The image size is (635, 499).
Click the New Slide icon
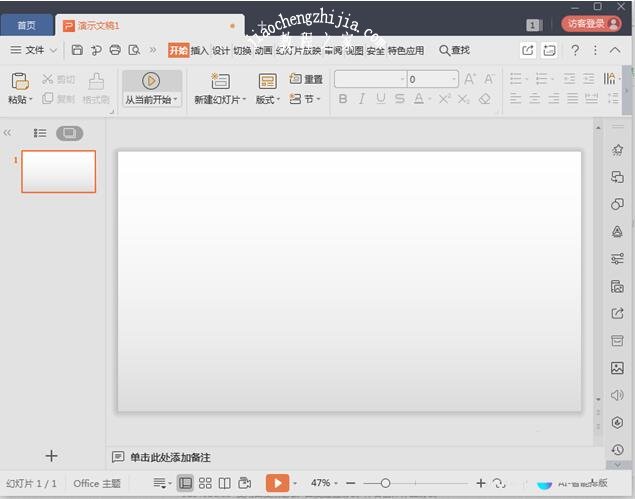pos(220,81)
